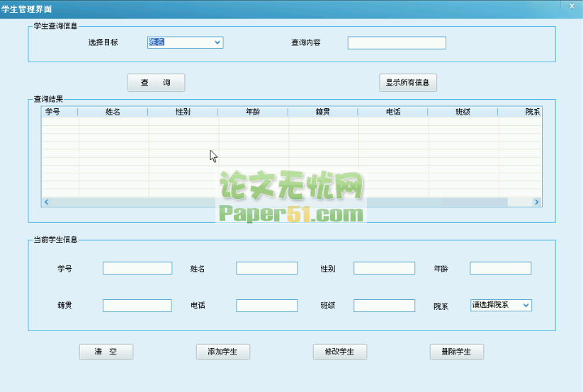Expand the 请选择院系 dropdown
Viewport: 583px width, 392px height.
(x=501, y=305)
